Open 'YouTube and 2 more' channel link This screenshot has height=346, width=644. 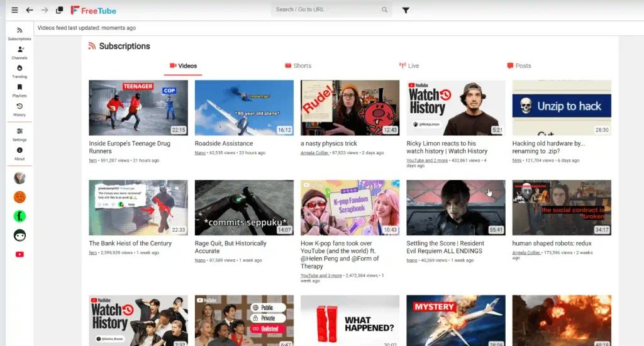(427, 160)
